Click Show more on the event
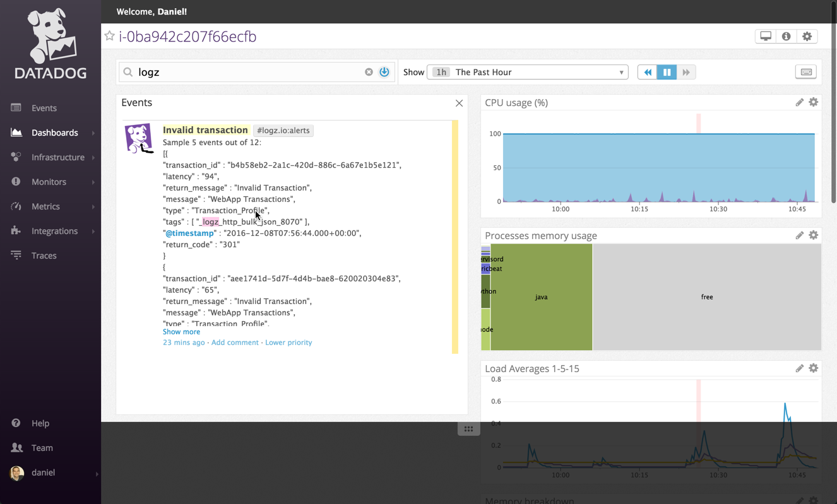This screenshot has height=504, width=837. click(x=181, y=332)
